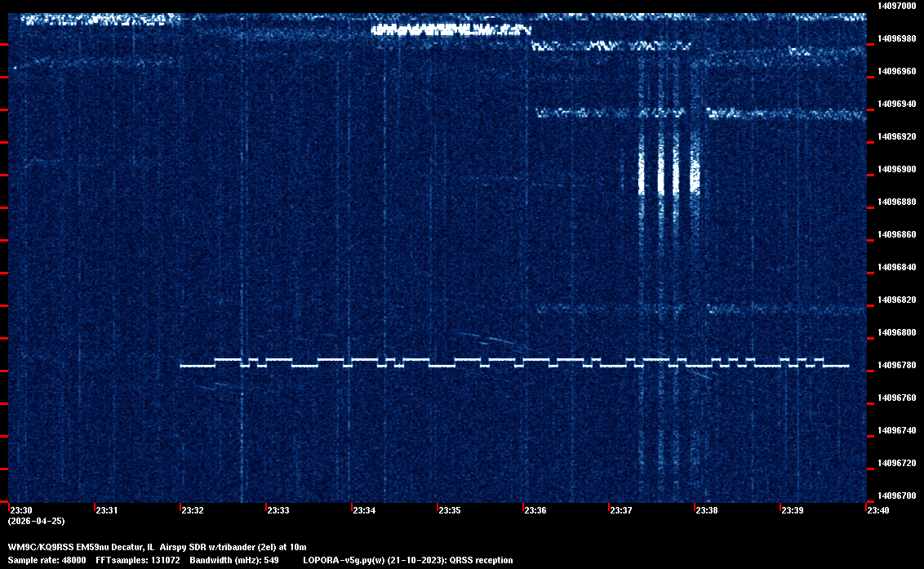Click the 23:30 time axis label
This screenshot has width=924, height=569.
point(20,510)
